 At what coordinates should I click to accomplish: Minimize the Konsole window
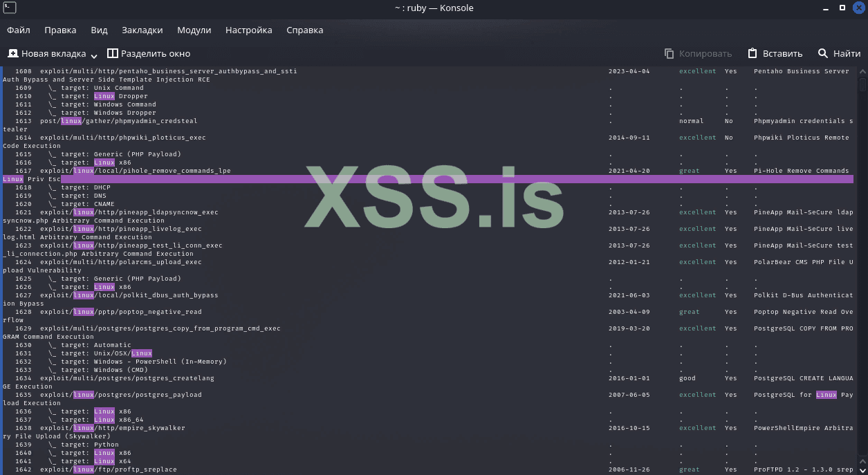[x=827, y=8]
